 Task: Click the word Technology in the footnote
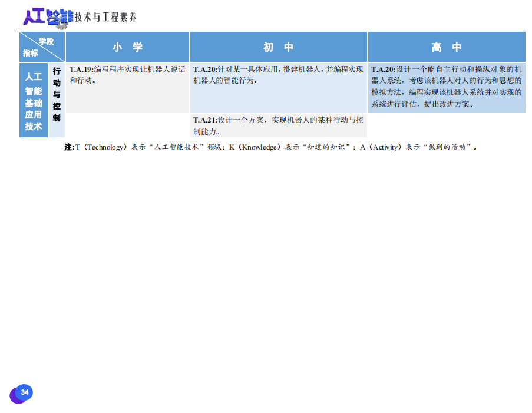point(103,147)
